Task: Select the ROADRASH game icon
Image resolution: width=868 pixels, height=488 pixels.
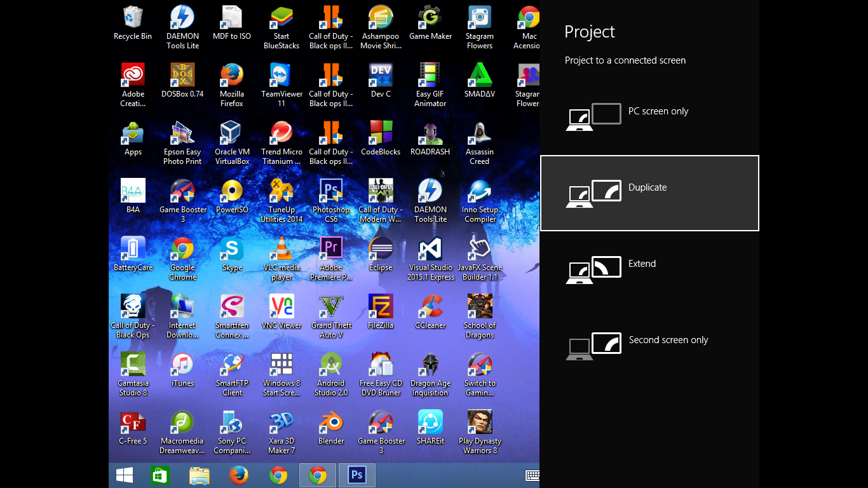Action: [x=430, y=139]
